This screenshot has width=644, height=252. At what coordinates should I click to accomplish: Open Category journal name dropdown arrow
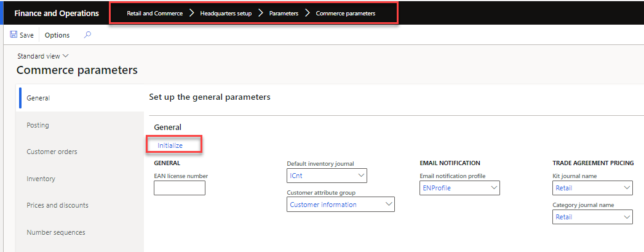[627, 217]
